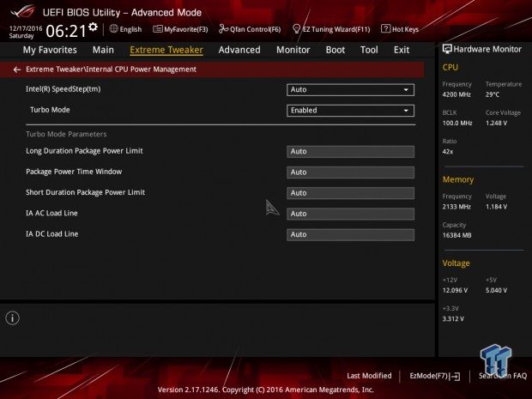532x399 pixels.
Task: Click the info circle icon
Action: [13, 317]
